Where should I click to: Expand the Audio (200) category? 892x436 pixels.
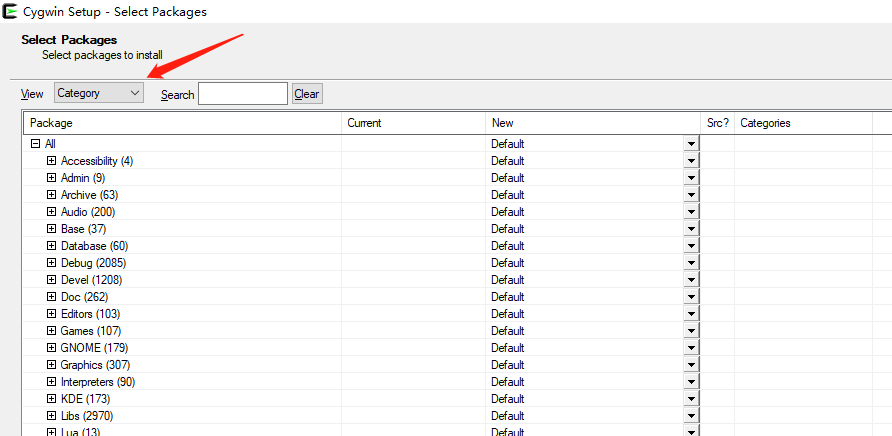pos(52,212)
